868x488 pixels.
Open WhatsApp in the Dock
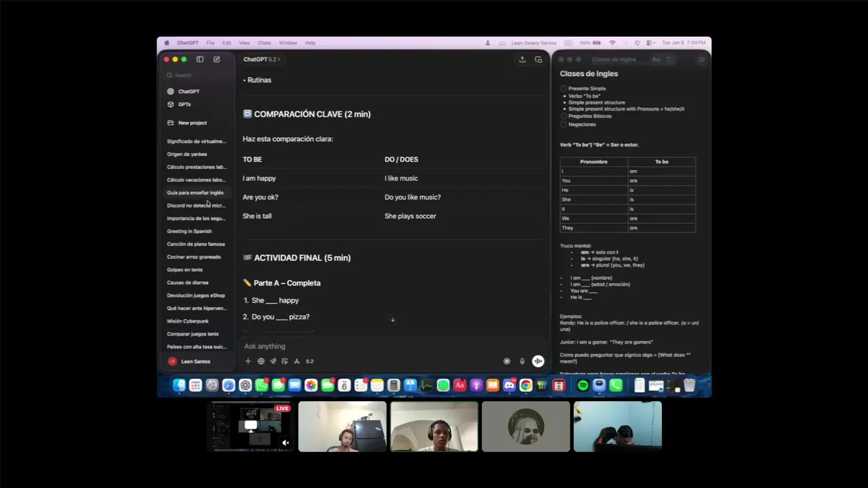(262, 385)
